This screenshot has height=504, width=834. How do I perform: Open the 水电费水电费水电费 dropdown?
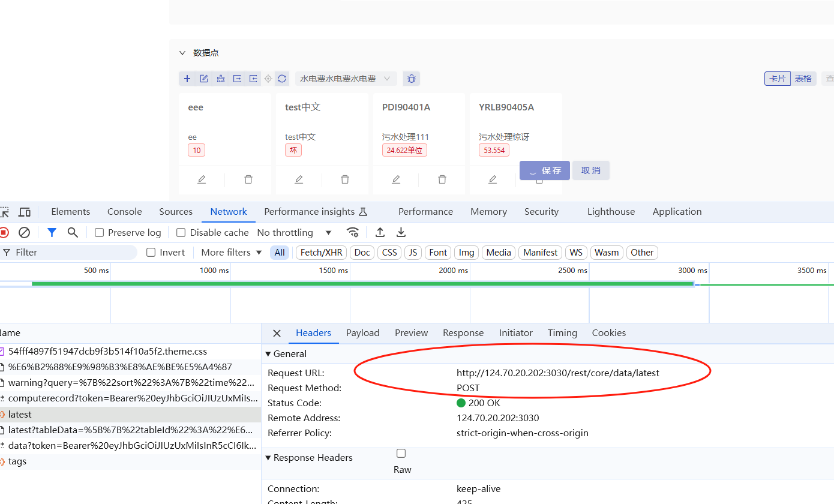[x=346, y=79]
